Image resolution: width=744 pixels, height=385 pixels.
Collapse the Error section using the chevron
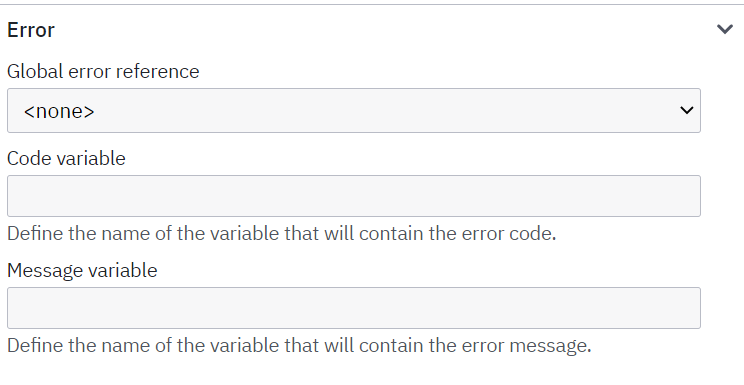pos(725,29)
